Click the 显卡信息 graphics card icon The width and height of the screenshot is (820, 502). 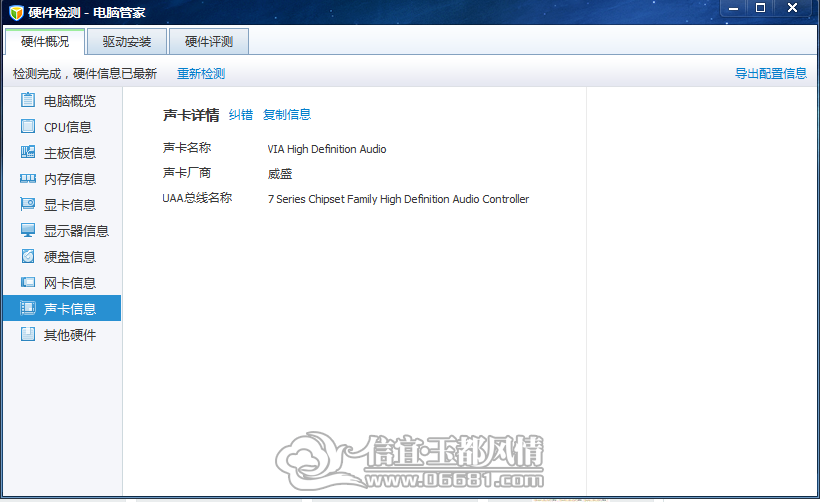[x=28, y=204]
